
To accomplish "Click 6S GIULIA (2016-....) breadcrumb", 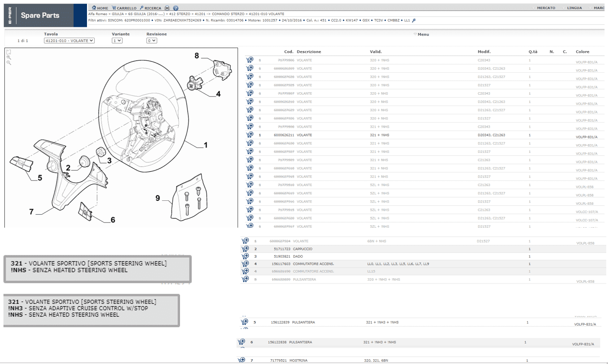I will (x=146, y=14).
